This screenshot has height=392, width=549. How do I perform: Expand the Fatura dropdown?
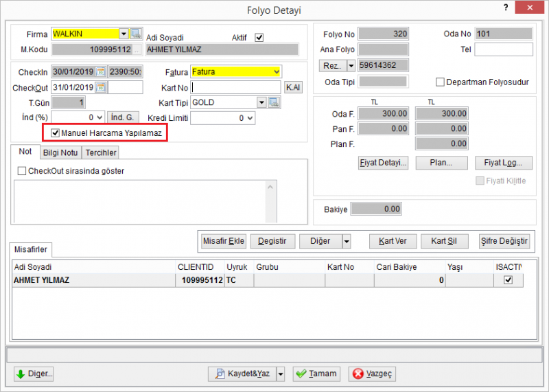coord(277,72)
